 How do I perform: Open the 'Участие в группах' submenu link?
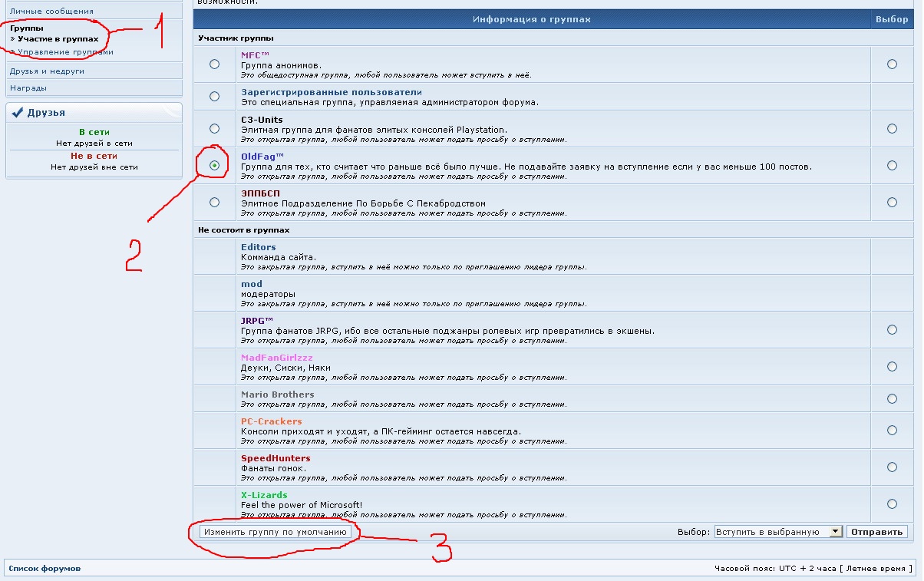tap(58, 38)
